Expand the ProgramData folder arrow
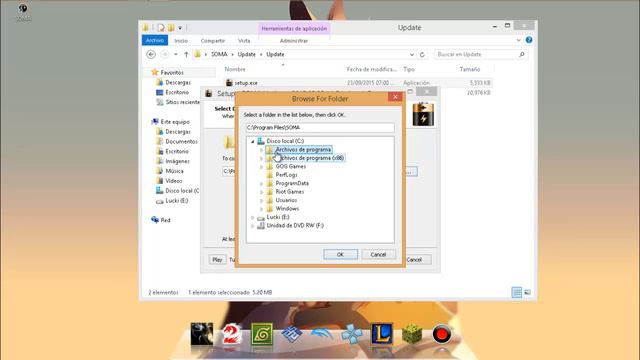The width and height of the screenshot is (640, 360). coord(262,184)
